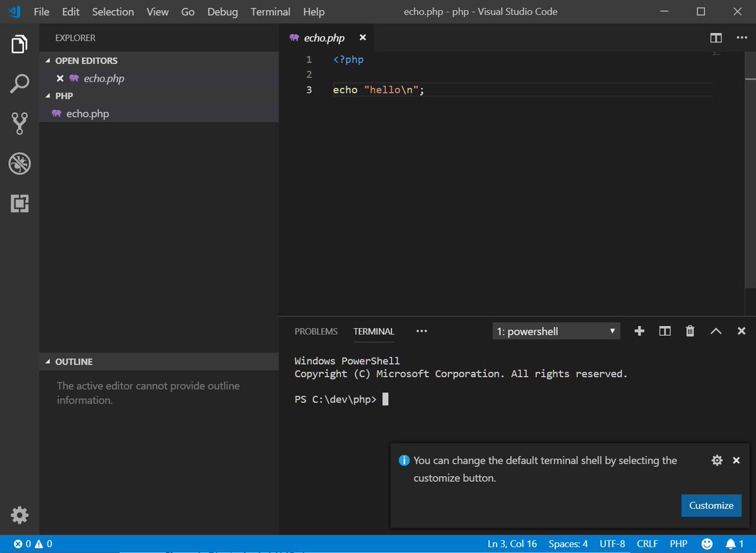
Task: Open Manage via the gear icon
Action: pos(20,515)
